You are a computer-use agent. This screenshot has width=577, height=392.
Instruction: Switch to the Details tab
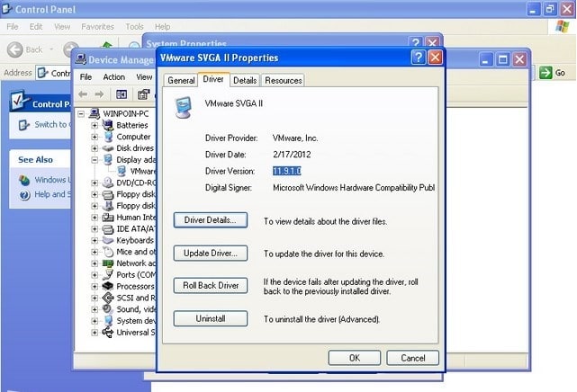(245, 80)
